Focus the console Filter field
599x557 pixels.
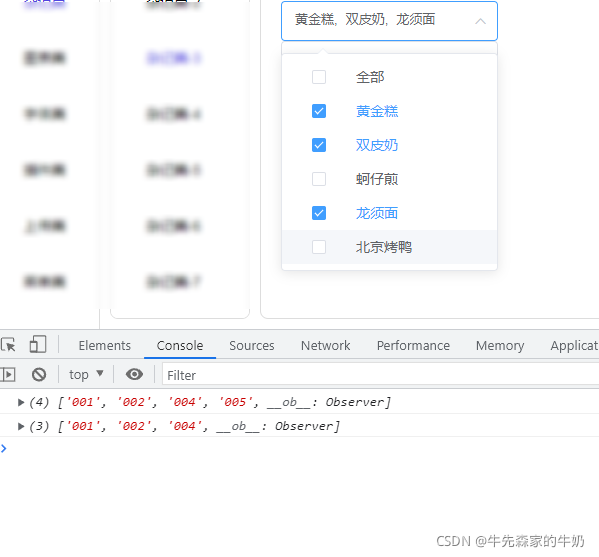(380, 375)
